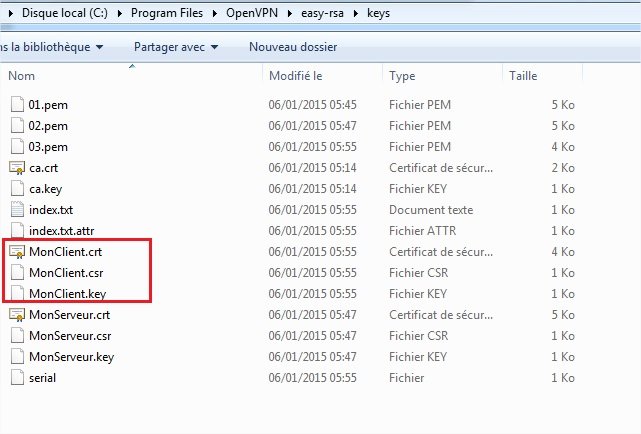
Task: Click the serial file icon
Action: (x=16, y=378)
